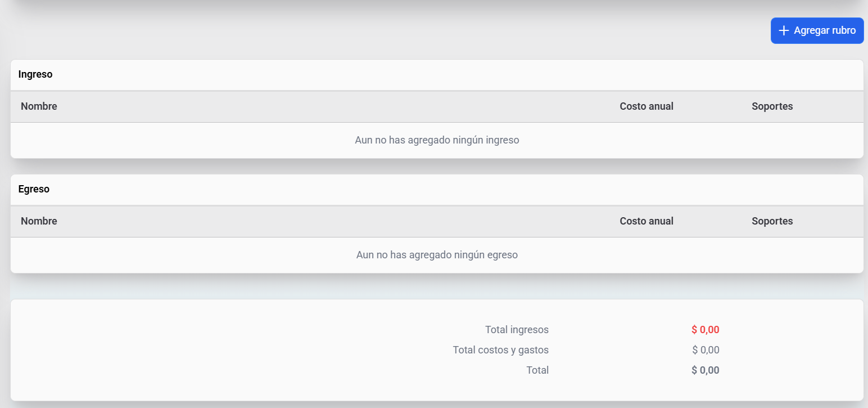Click the Total ingresos label

point(517,330)
